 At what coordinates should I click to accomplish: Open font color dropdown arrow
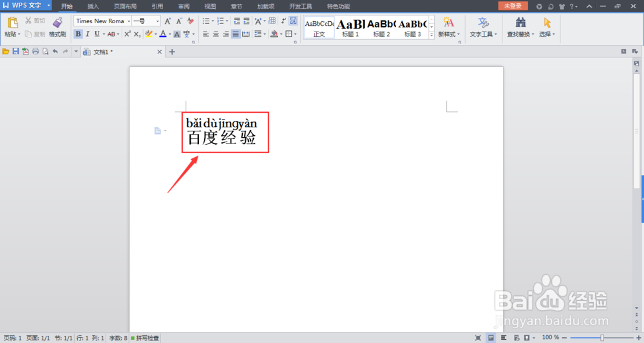pyautogui.click(x=169, y=34)
